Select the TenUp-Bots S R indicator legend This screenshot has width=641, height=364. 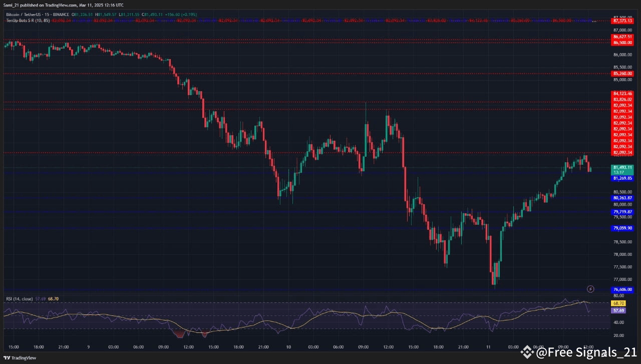pos(28,21)
